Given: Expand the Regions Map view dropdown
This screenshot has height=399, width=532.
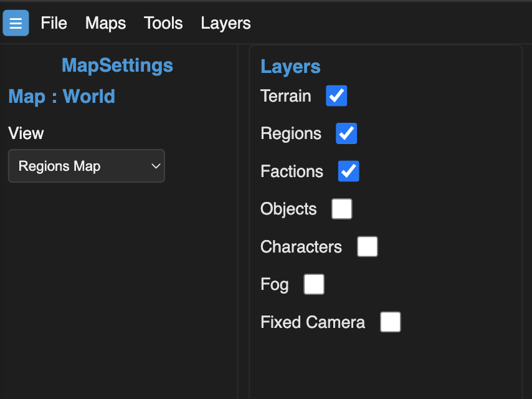Looking at the screenshot, I should tap(87, 166).
